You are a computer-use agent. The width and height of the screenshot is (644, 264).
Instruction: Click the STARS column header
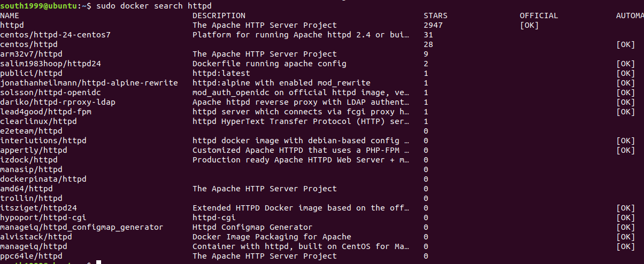tap(435, 15)
